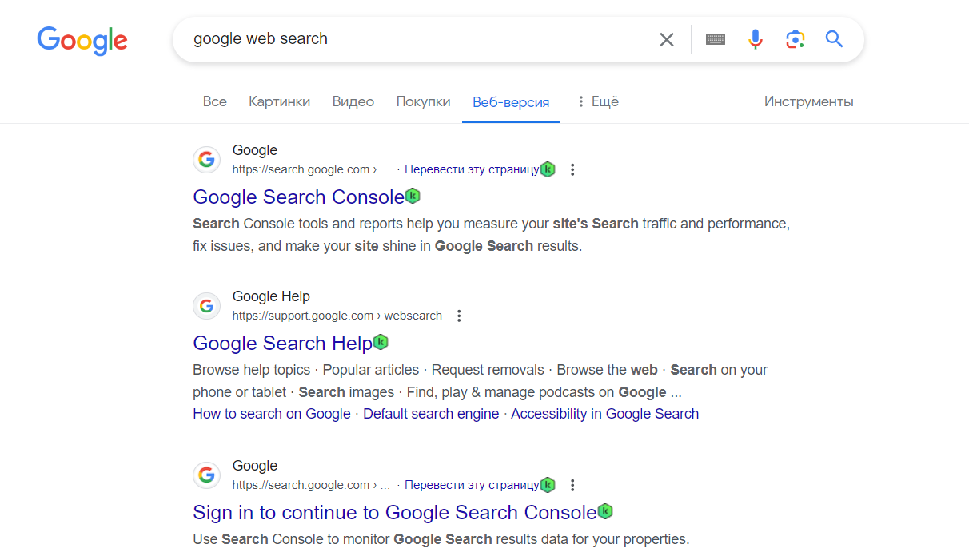The height and width of the screenshot is (560, 969).
Task: Open the Инструменты search tools
Action: click(x=808, y=101)
